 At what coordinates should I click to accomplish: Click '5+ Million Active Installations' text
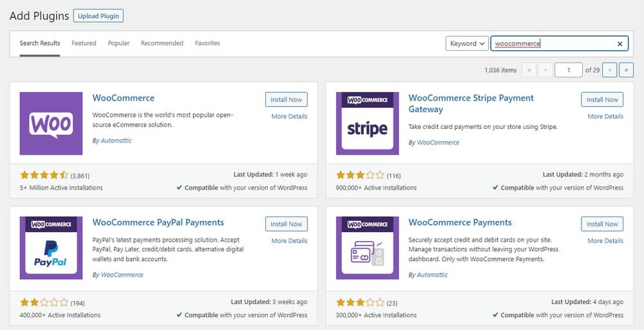coord(61,188)
